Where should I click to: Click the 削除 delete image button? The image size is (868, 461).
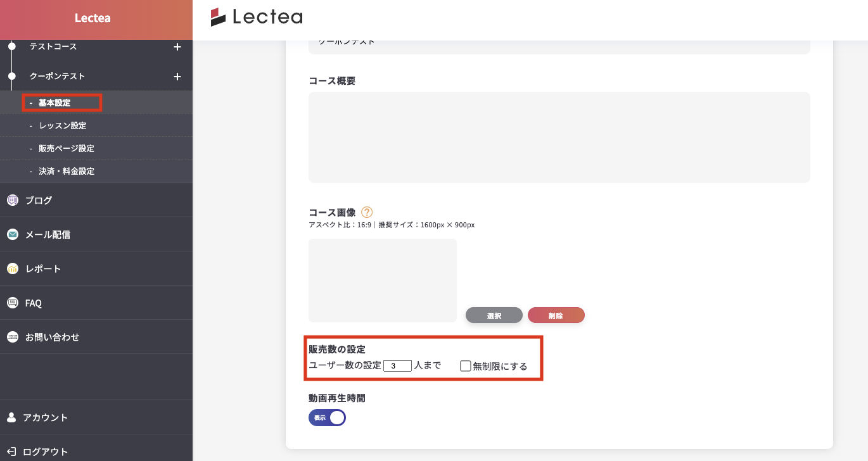[x=556, y=315]
